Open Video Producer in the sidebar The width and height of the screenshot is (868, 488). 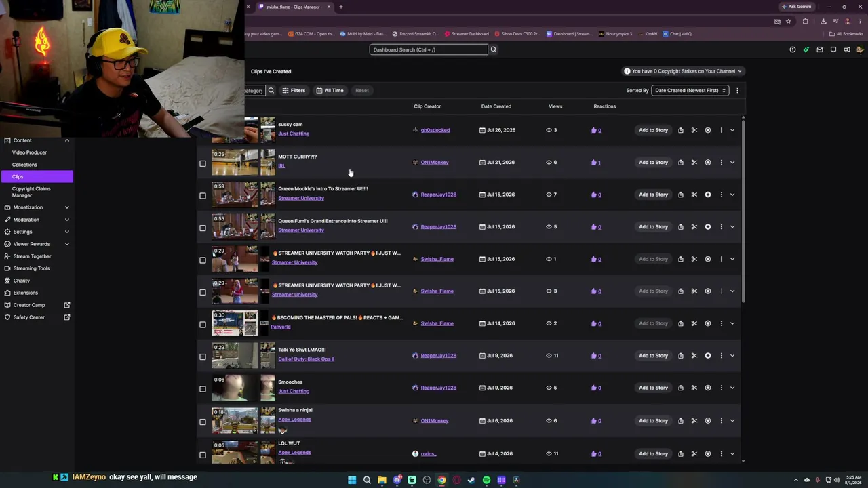(29, 152)
